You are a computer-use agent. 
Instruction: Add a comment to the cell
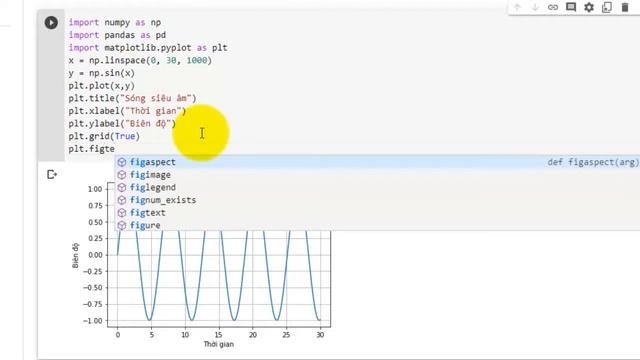[x=571, y=7]
